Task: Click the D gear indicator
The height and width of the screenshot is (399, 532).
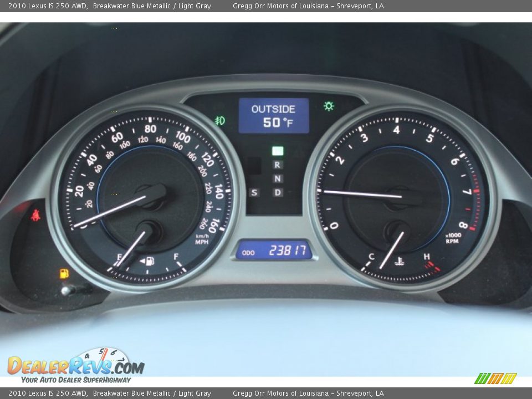Action: point(278,193)
